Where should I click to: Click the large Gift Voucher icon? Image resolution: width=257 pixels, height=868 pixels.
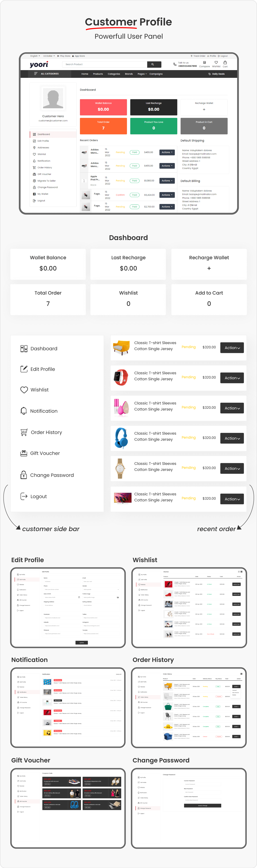tap(24, 453)
